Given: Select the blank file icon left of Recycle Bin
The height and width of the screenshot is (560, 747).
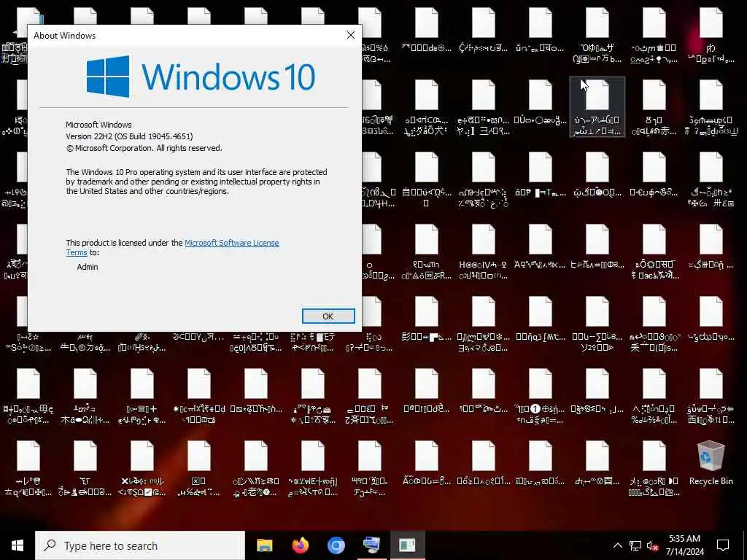Looking at the screenshot, I should [654, 456].
